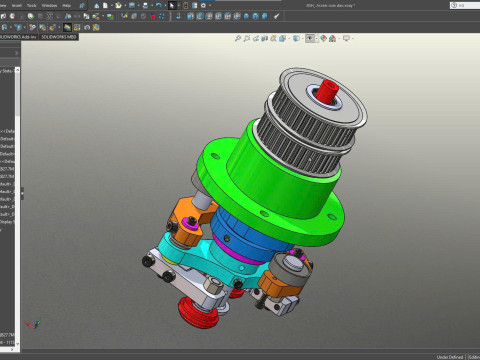Click Zoom to Fit magnifier icon
480x360 pixels.
(238, 39)
